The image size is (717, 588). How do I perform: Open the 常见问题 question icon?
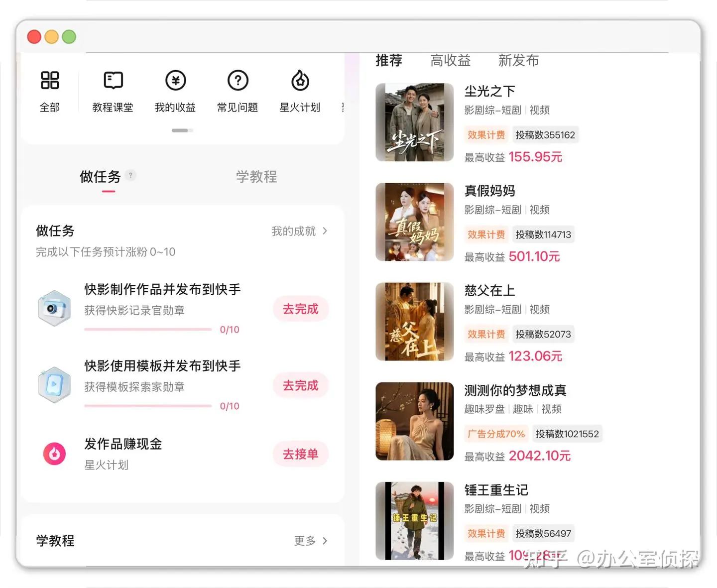point(238,80)
